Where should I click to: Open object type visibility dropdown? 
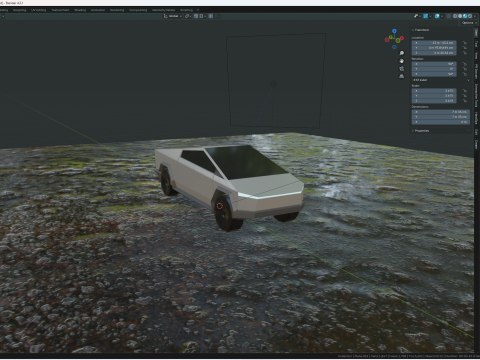(417, 16)
